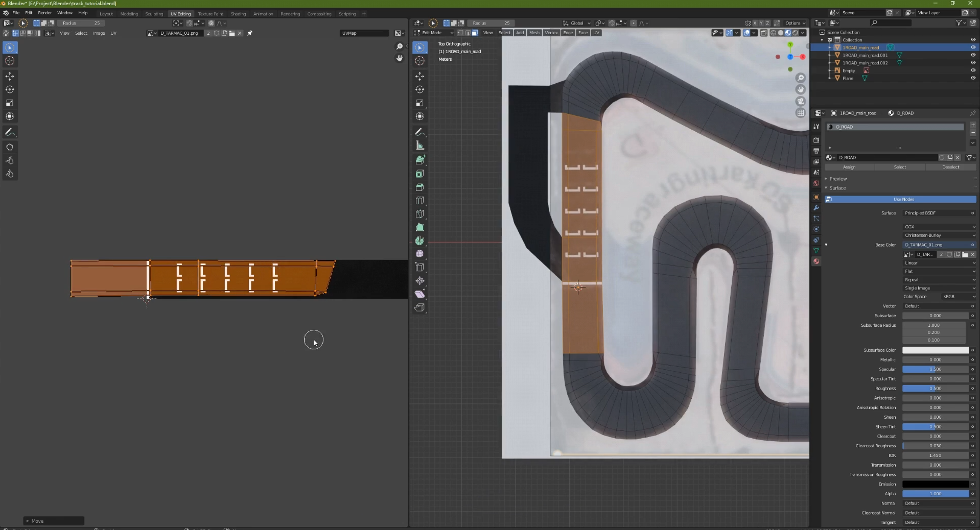This screenshot has height=530, width=980.
Task: Toggle visibility of the Plane object
Action: tap(973, 78)
